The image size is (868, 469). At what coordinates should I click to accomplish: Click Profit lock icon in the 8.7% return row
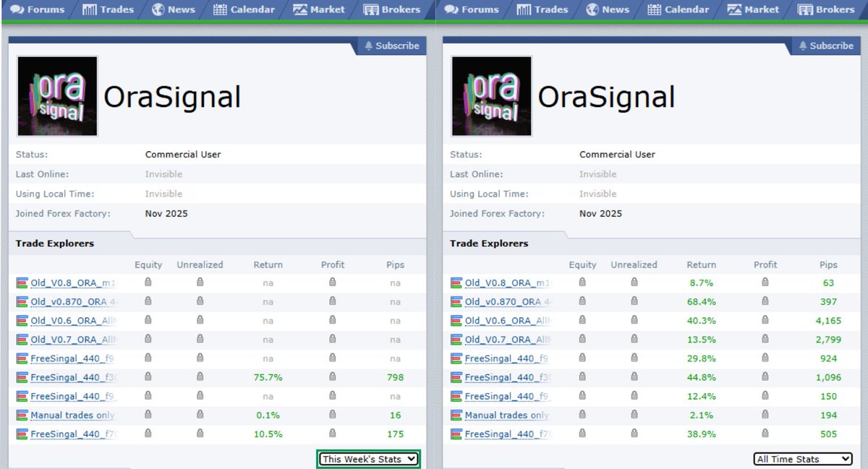(x=765, y=282)
